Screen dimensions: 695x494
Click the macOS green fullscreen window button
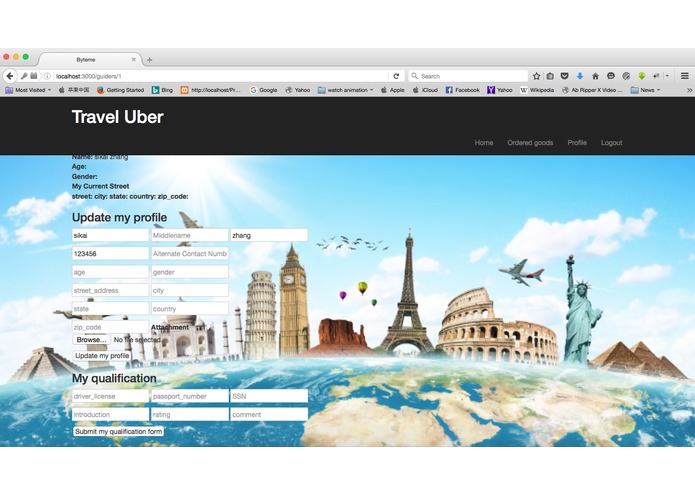click(x=26, y=57)
